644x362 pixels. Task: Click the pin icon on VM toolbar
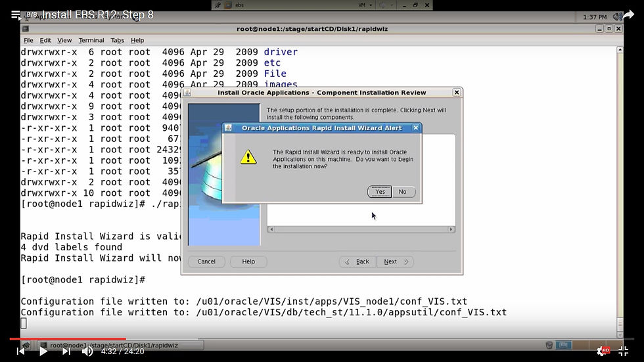[218, 5]
